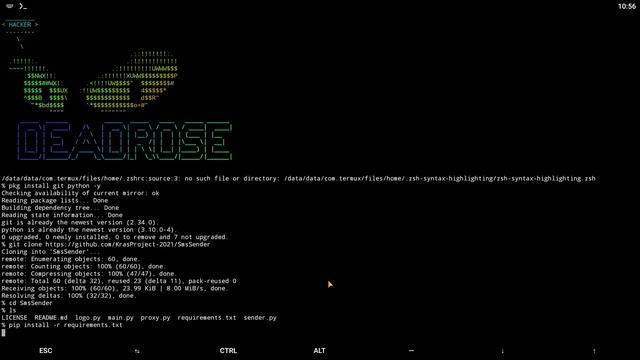Image resolution: width=640 pixels, height=360 pixels.
Task: Tap the ALT modifier key
Action: pos(320,351)
